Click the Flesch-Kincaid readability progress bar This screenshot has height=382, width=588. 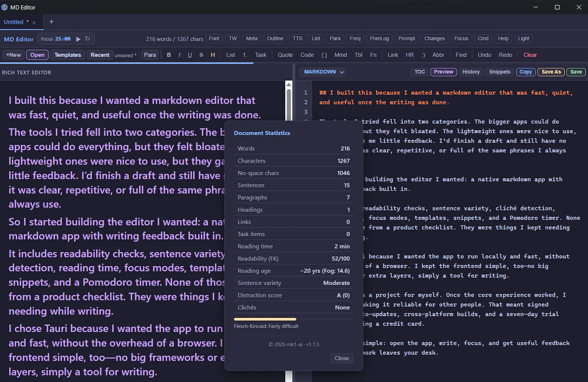pyautogui.click(x=294, y=319)
